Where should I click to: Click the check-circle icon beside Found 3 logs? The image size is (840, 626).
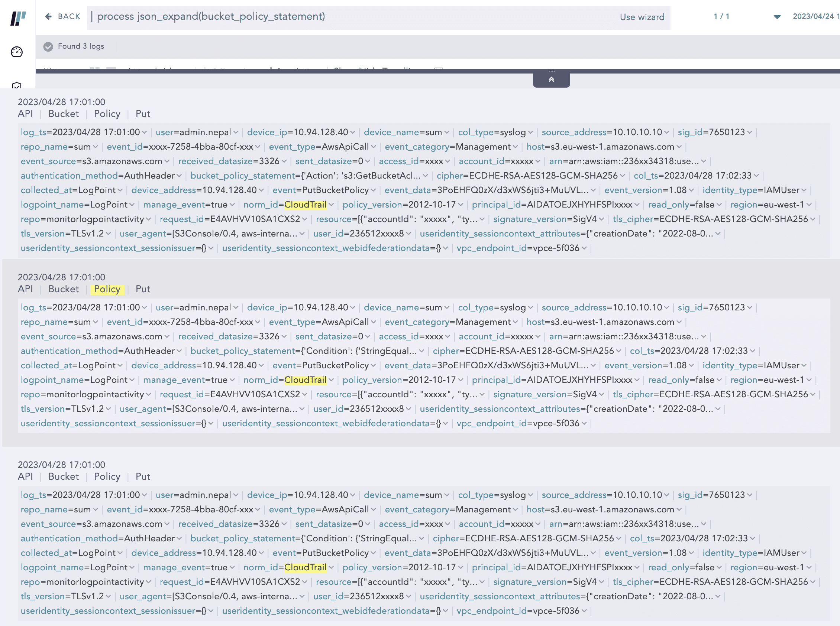(x=48, y=46)
